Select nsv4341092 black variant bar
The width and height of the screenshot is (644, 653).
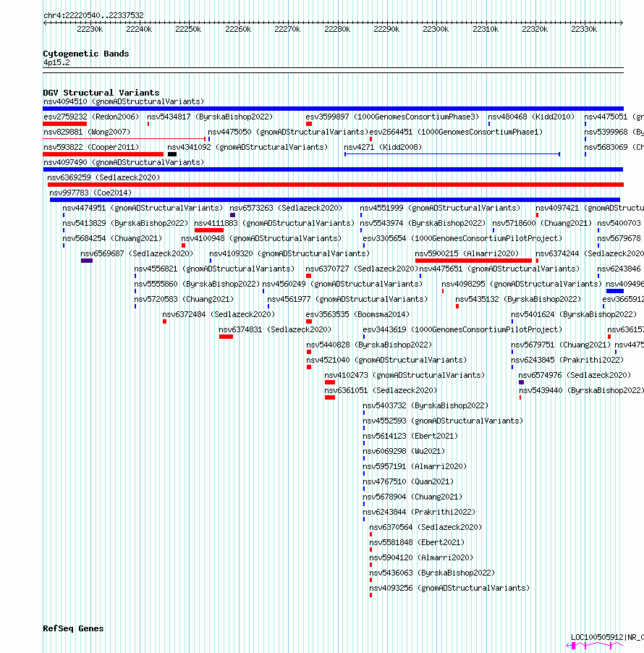point(172,154)
